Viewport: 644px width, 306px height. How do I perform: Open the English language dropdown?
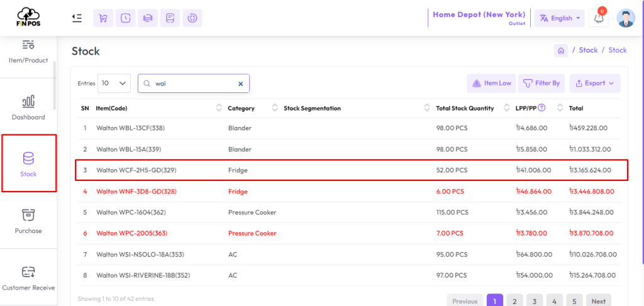(559, 18)
